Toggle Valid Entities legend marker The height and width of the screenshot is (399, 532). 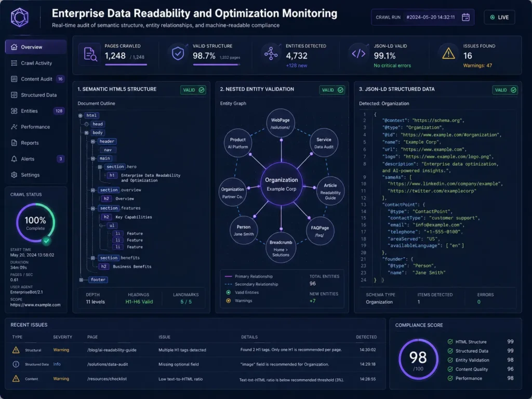[x=229, y=292]
